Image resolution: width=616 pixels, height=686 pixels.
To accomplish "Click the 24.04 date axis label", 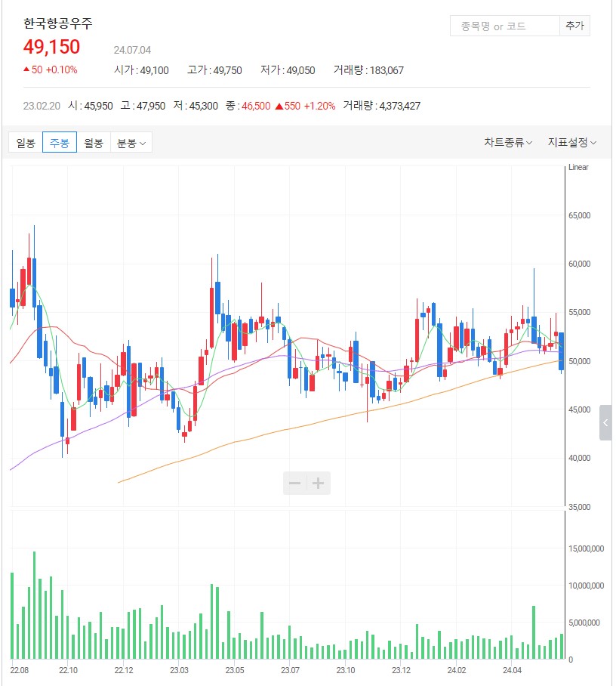I will coord(512,670).
